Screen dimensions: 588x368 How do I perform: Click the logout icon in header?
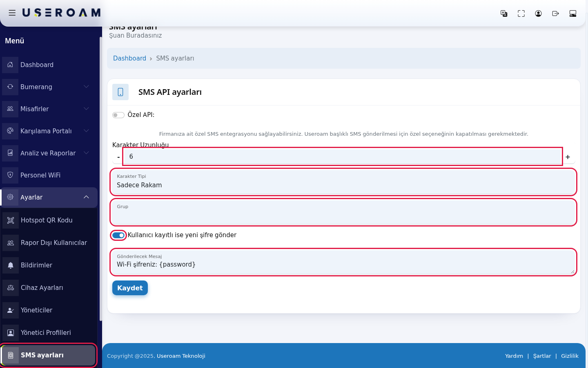coord(555,13)
